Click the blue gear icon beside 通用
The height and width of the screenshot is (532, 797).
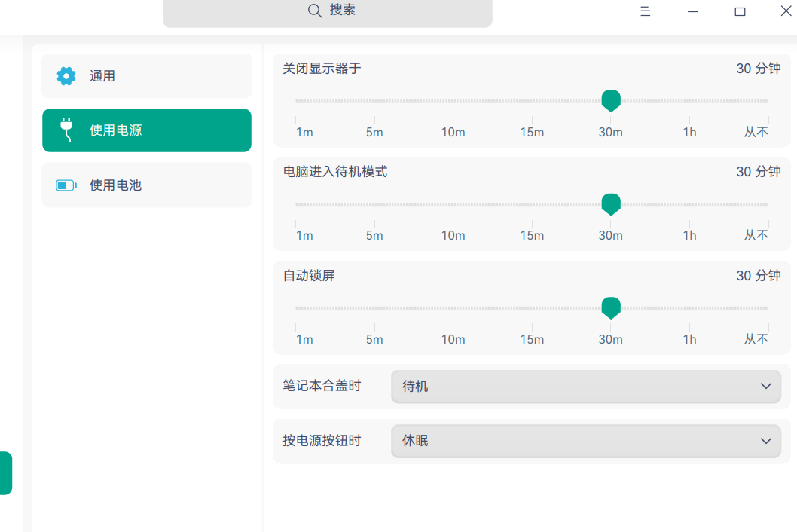[66, 76]
